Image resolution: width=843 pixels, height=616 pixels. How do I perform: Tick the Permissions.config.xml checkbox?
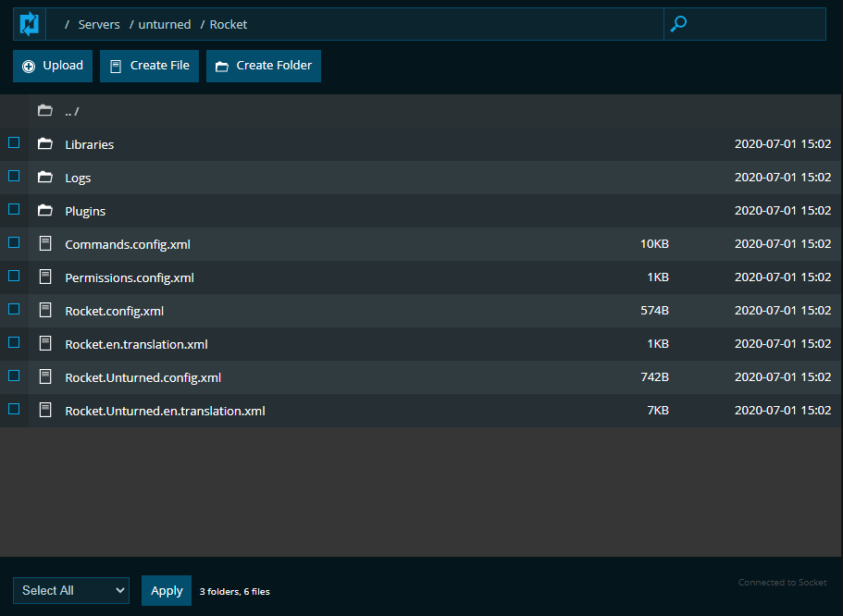pos(14,276)
